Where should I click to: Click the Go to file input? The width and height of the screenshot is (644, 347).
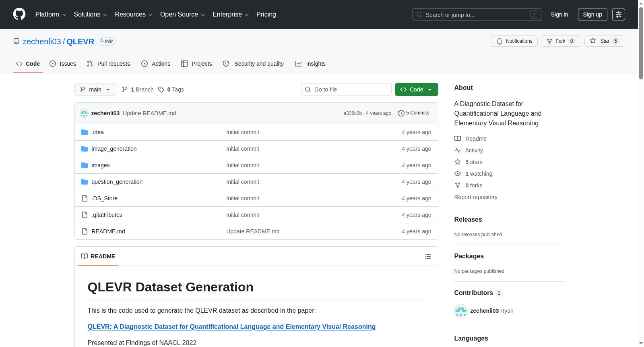[x=346, y=89]
